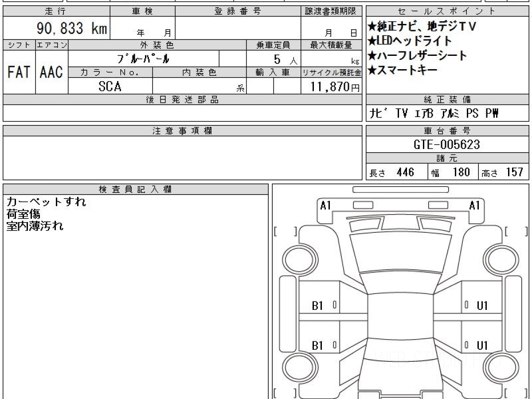Click the シフト header label
The width and height of the screenshot is (532, 399).
click(x=19, y=45)
